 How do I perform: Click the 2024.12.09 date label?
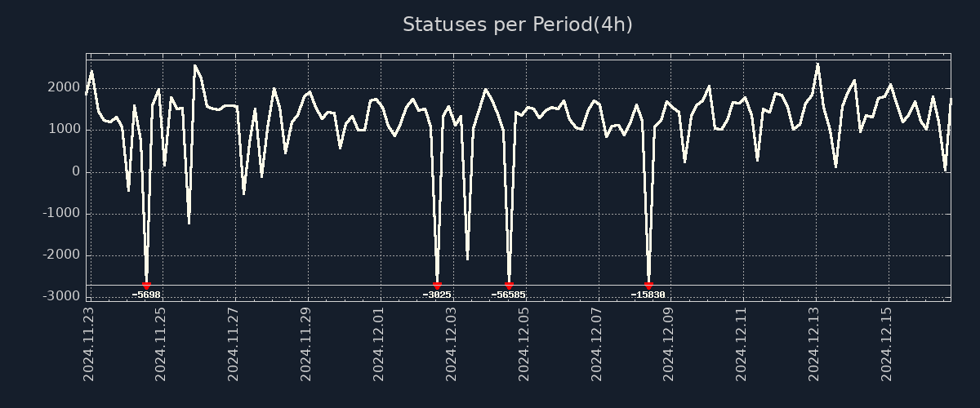pos(670,344)
